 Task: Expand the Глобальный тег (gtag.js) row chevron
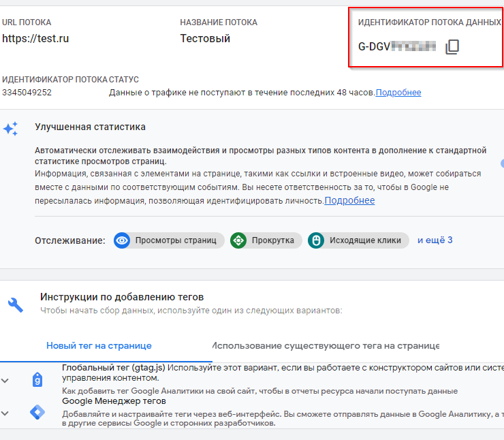[x=5, y=380]
